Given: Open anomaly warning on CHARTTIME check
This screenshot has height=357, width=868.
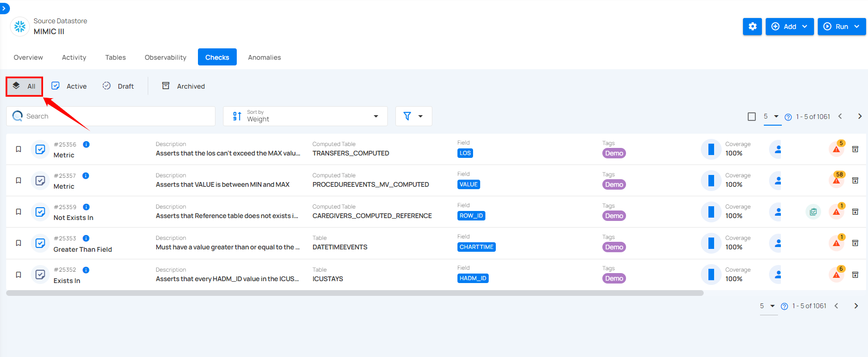Looking at the screenshot, I should [x=837, y=243].
